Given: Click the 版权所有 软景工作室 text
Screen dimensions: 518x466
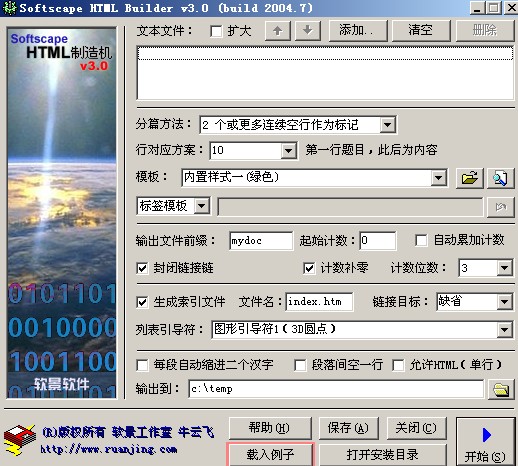Looking at the screenshot, I should [128, 432].
